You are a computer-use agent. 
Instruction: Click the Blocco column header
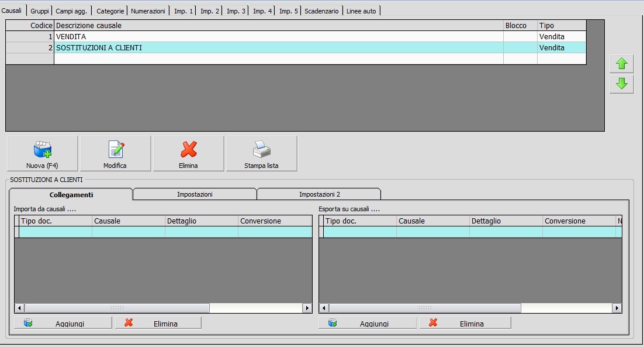[520, 26]
